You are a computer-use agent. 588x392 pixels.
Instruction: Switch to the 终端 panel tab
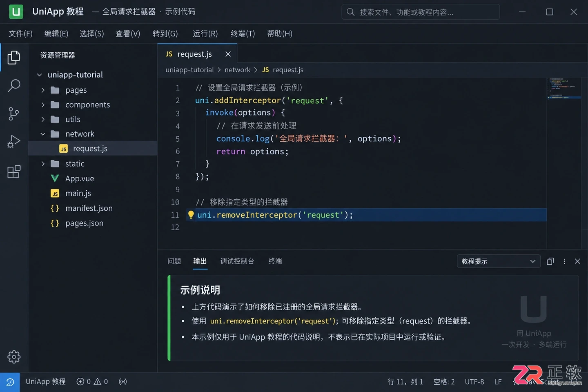click(x=275, y=261)
